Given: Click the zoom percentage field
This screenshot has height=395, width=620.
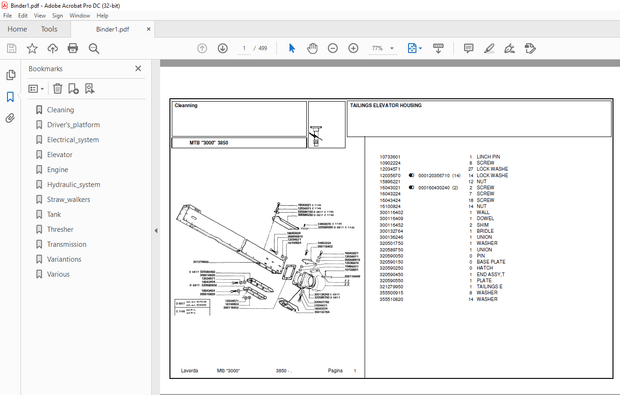Looking at the screenshot, I should (x=377, y=48).
